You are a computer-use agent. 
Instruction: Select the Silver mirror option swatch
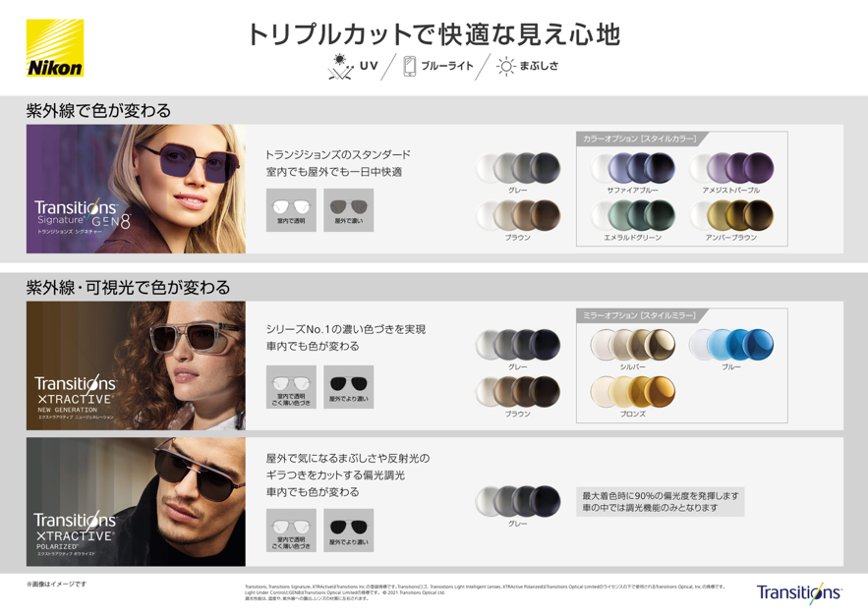tap(633, 350)
